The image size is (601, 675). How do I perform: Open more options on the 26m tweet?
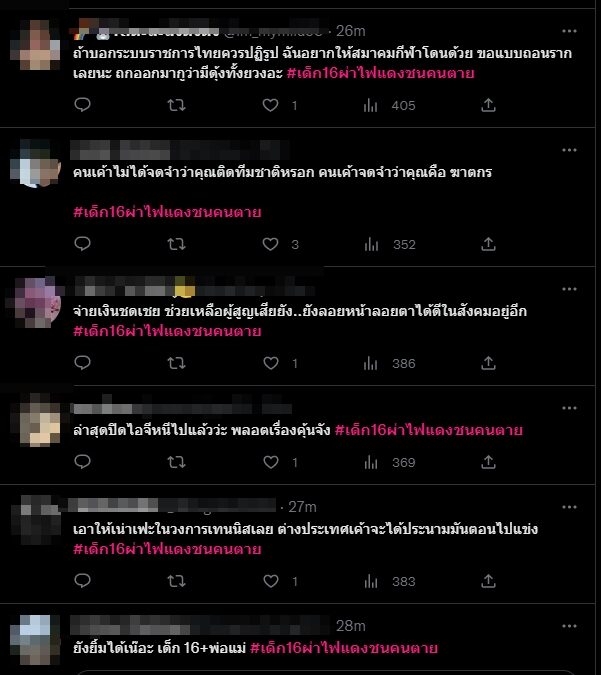[x=569, y=31]
